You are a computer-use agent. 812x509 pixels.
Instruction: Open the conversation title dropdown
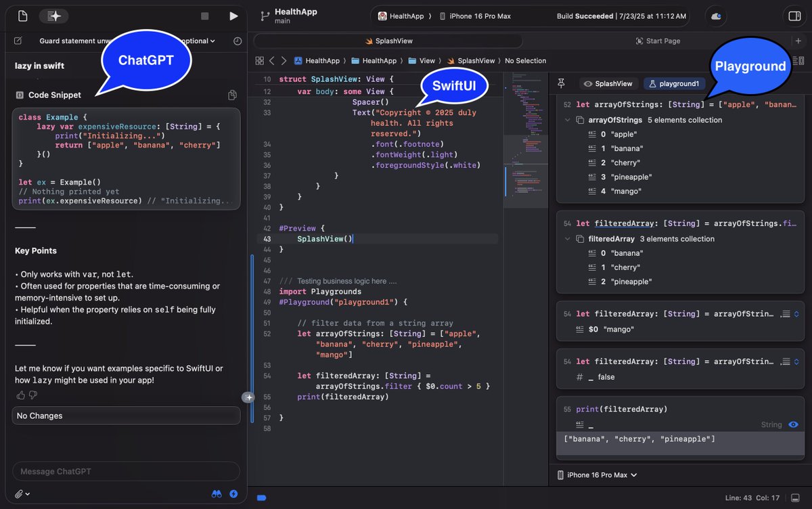point(212,41)
